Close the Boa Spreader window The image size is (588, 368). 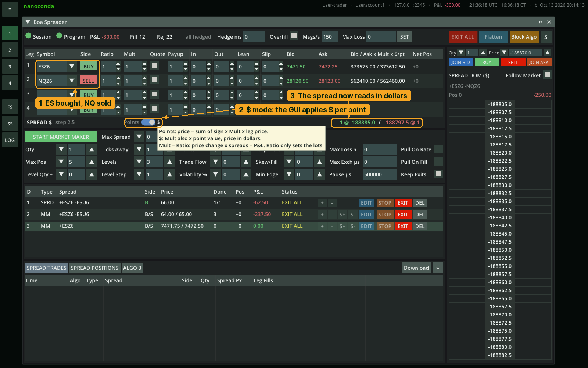(549, 22)
